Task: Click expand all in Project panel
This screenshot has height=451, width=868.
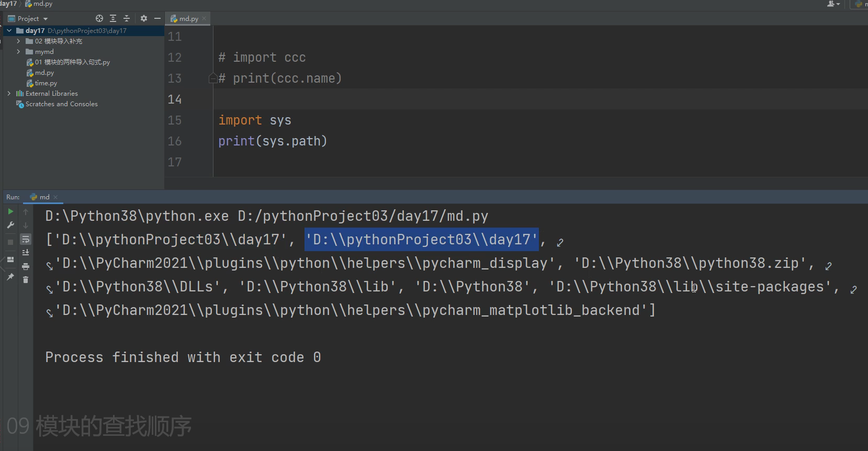Action: pyautogui.click(x=113, y=18)
